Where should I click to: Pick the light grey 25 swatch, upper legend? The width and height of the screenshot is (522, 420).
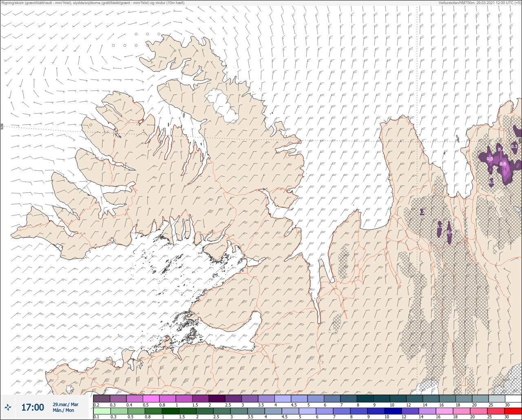[x=496, y=398]
